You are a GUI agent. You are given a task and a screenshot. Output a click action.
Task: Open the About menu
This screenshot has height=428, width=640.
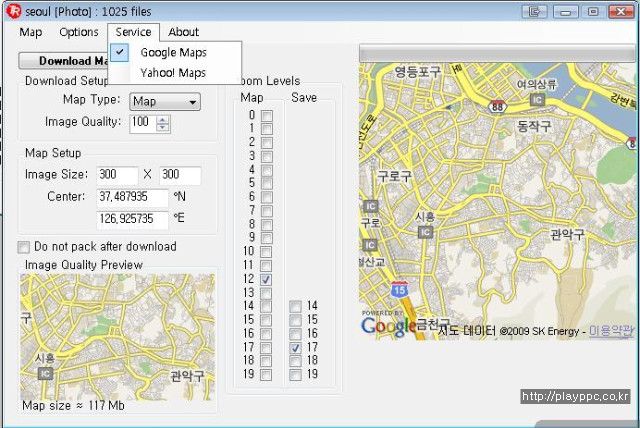pos(184,32)
